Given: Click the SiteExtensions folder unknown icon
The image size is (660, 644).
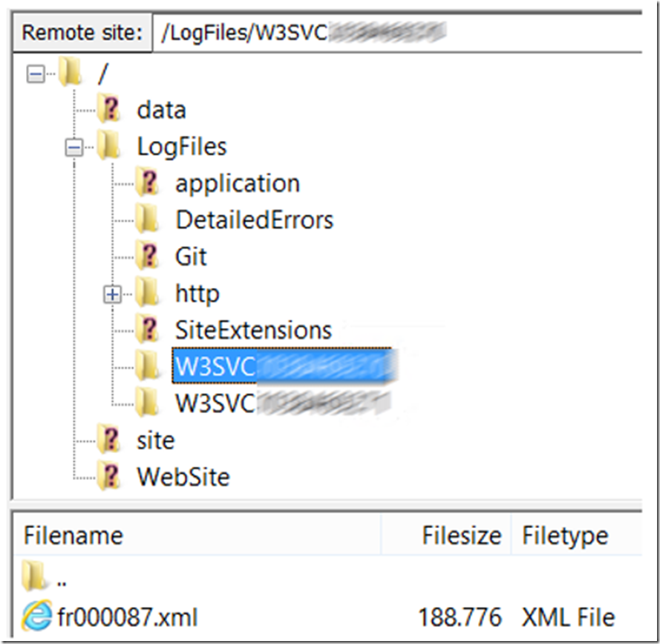Looking at the screenshot, I should pos(147,329).
